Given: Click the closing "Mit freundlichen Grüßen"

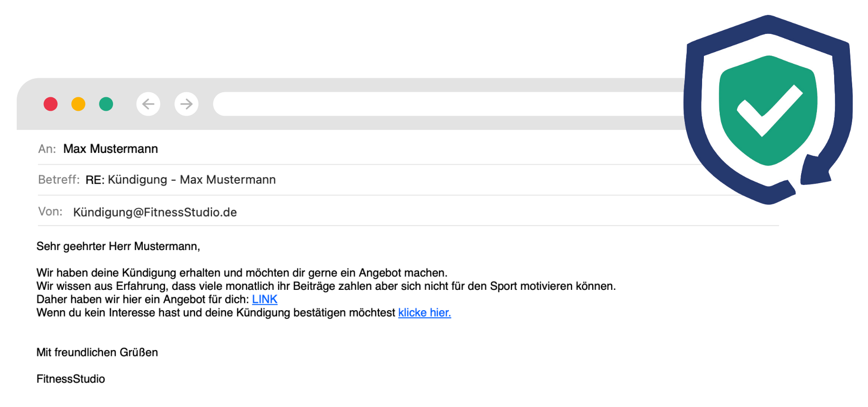Looking at the screenshot, I should coord(97,352).
